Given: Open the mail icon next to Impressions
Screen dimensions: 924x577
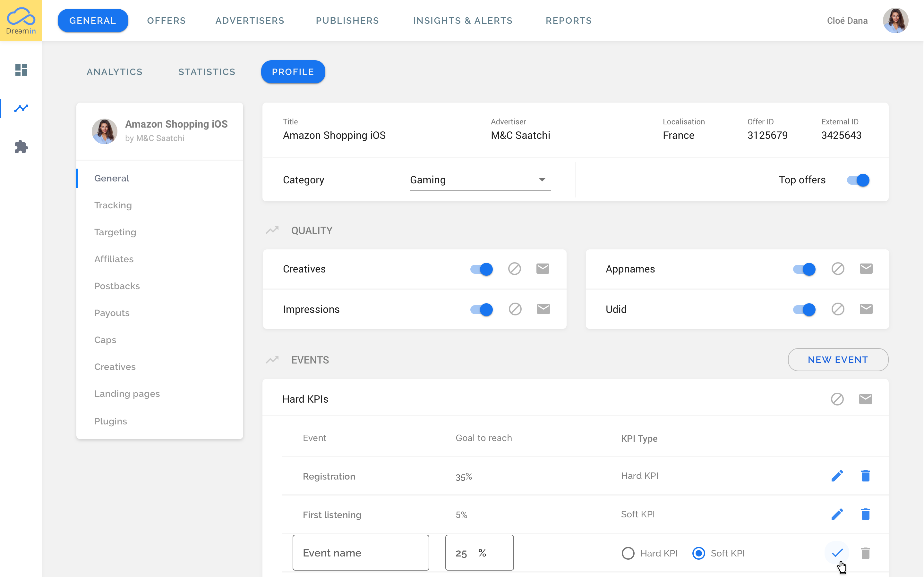Looking at the screenshot, I should tap(543, 309).
